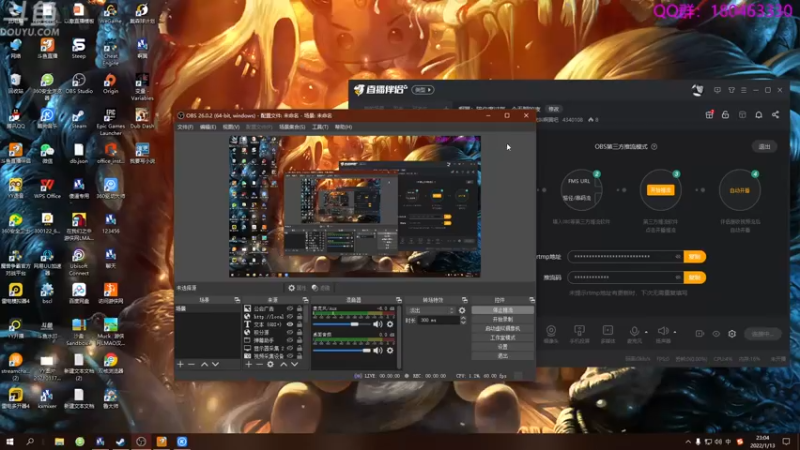Screen dimensions: 800x450
Task: Open the 文件(F) menu in OBS
Action: pyautogui.click(x=185, y=127)
